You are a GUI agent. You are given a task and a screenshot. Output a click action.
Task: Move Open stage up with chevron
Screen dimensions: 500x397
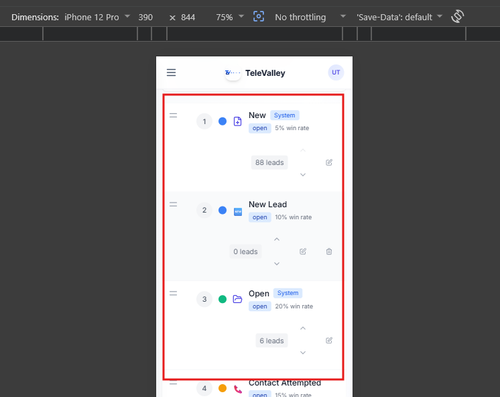pyautogui.click(x=303, y=328)
